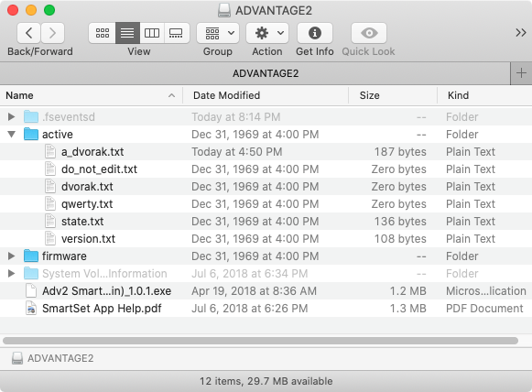The width and height of the screenshot is (532, 392).
Task: Select the .fseventsd folder icon
Action: pos(31,116)
